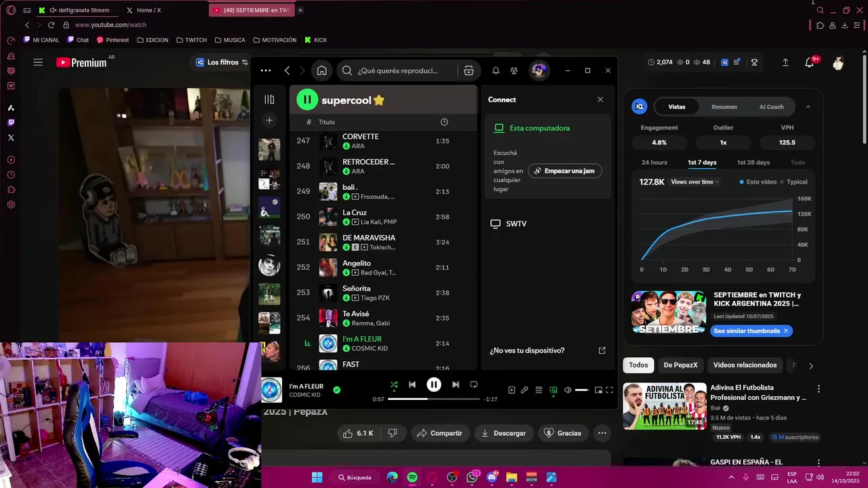Image resolution: width=868 pixels, height=488 pixels.
Task: Open Spotify play queue
Action: (x=538, y=390)
